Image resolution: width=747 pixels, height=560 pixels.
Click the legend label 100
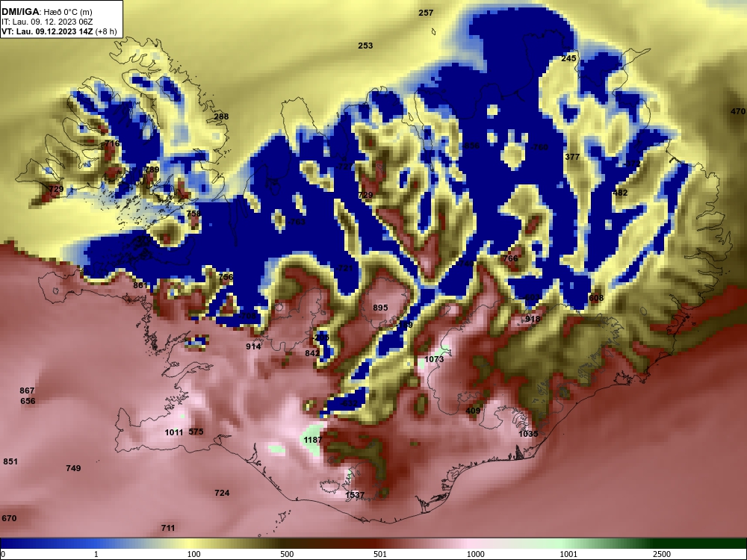[x=194, y=554]
